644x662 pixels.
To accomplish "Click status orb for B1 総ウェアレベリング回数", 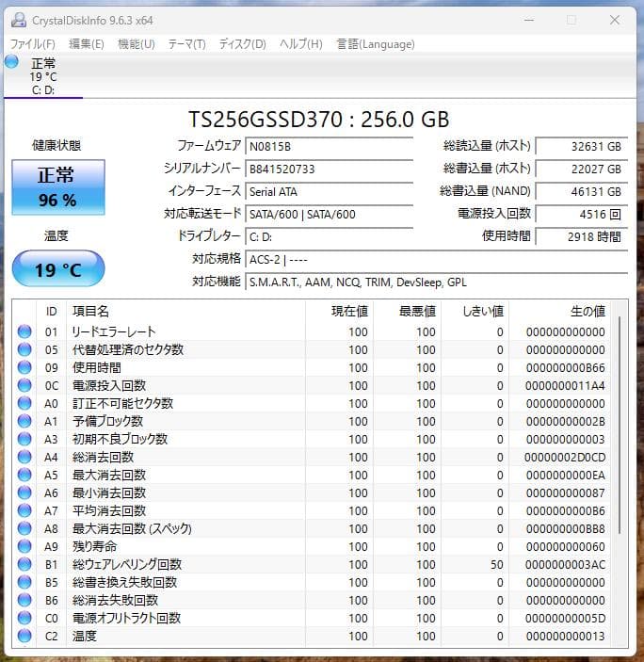I will pos(24,564).
